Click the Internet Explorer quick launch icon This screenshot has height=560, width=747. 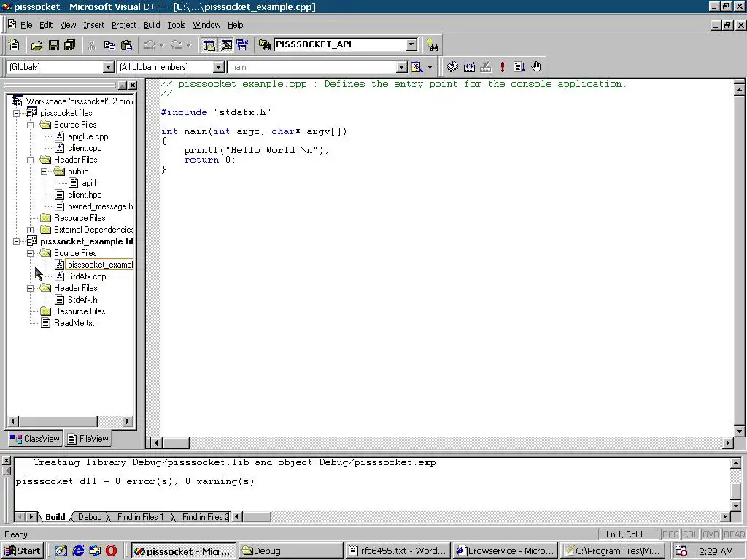78,551
